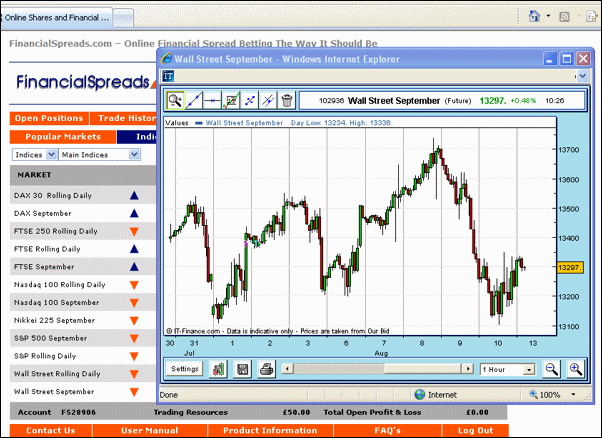Image resolution: width=602 pixels, height=438 pixels.
Task: Click the IT-Finance logo icon in popup
Action: pos(168,76)
